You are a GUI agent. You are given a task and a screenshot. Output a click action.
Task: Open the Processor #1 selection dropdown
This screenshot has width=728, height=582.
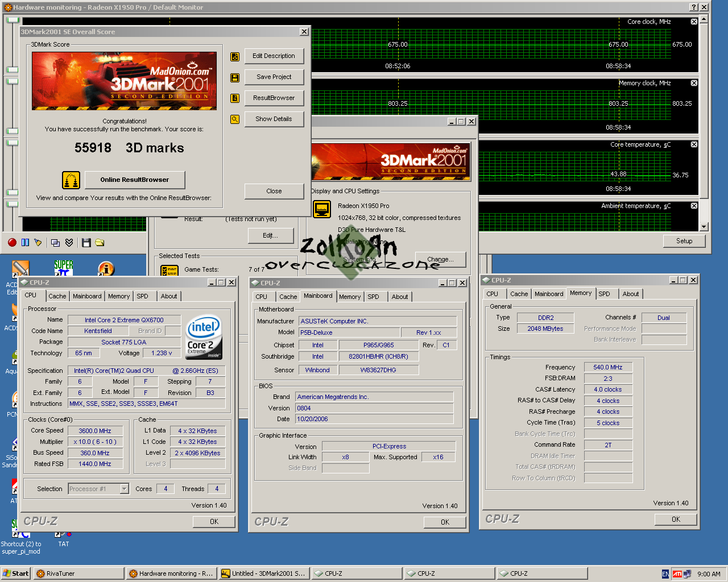(124, 489)
